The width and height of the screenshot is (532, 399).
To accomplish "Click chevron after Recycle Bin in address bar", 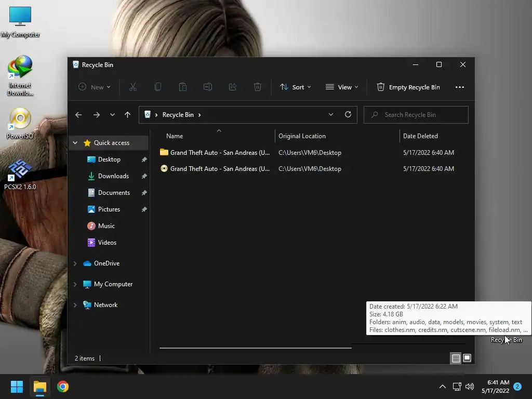I will tap(199, 115).
